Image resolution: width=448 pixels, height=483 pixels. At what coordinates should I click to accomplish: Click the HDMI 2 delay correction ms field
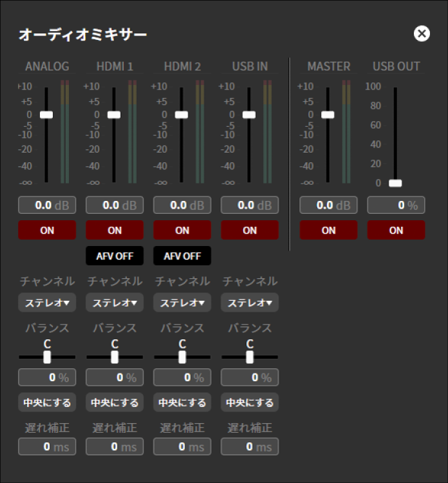182,446
